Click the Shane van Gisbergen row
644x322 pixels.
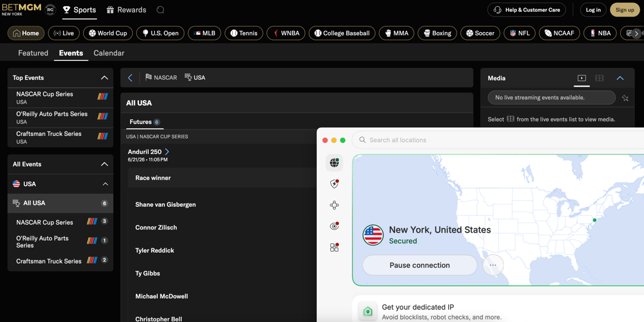click(222, 204)
